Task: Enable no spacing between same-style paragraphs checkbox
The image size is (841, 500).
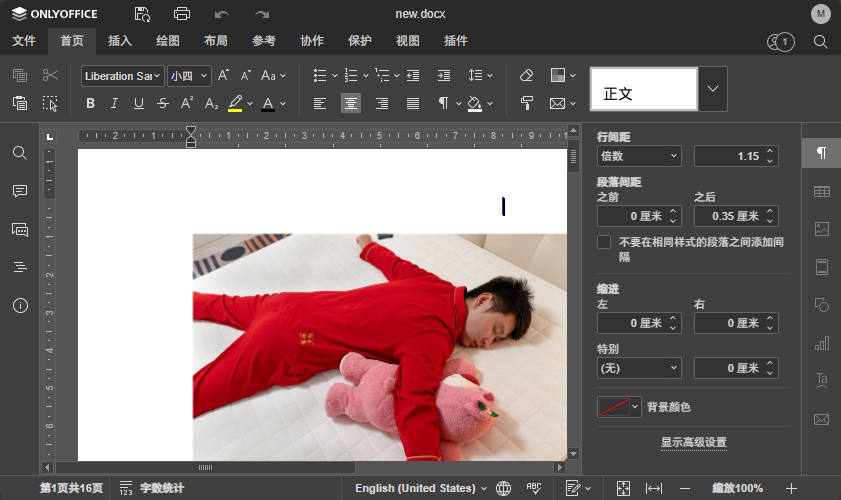Action: click(x=604, y=242)
